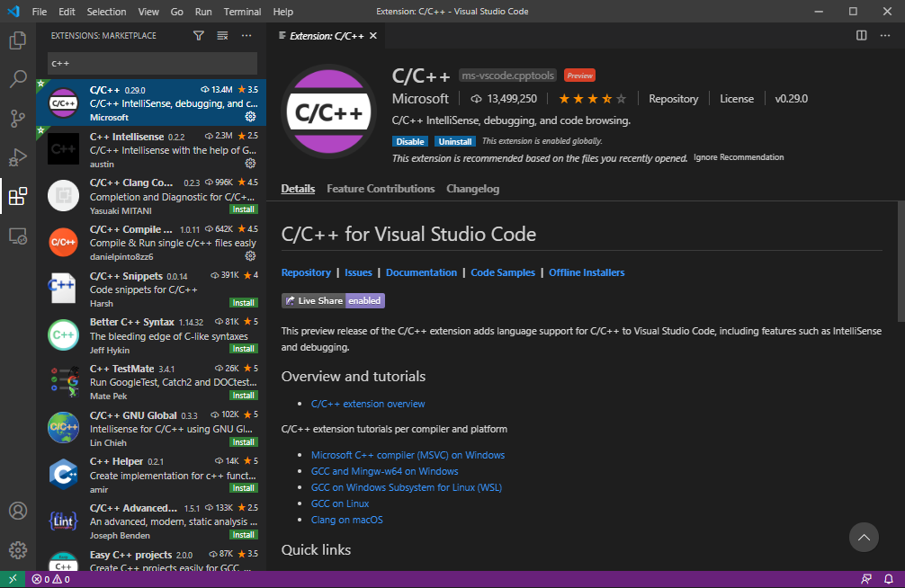Switch to the Feature Contributions tab
Viewport: 905px width, 588px height.
(381, 189)
